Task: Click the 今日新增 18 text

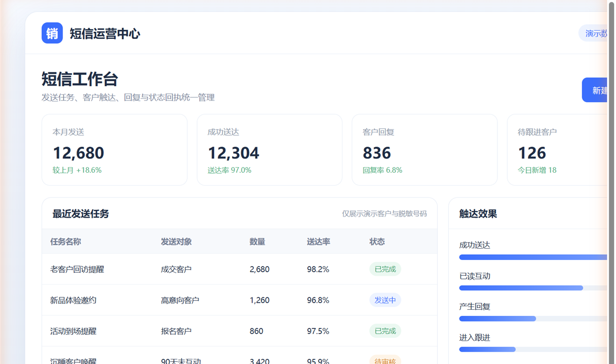Action: [x=537, y=170]
